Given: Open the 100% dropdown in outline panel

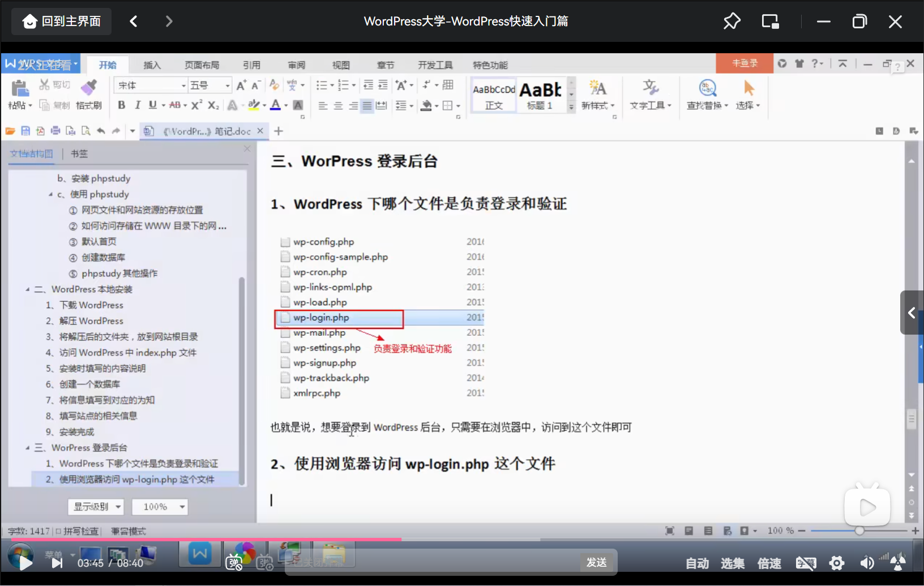Looking at the screenshot, I should click(x=160, y=507).
